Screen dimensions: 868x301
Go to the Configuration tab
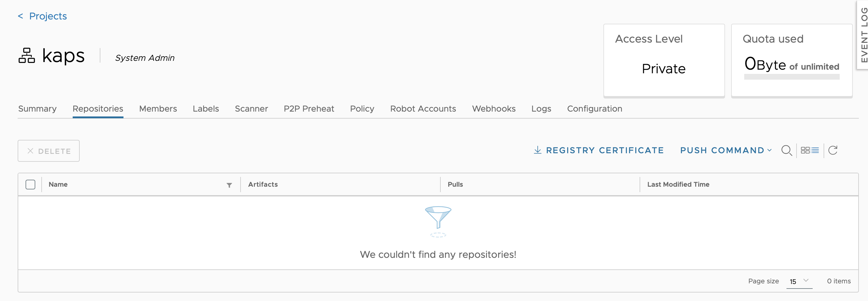pos(594,109)
